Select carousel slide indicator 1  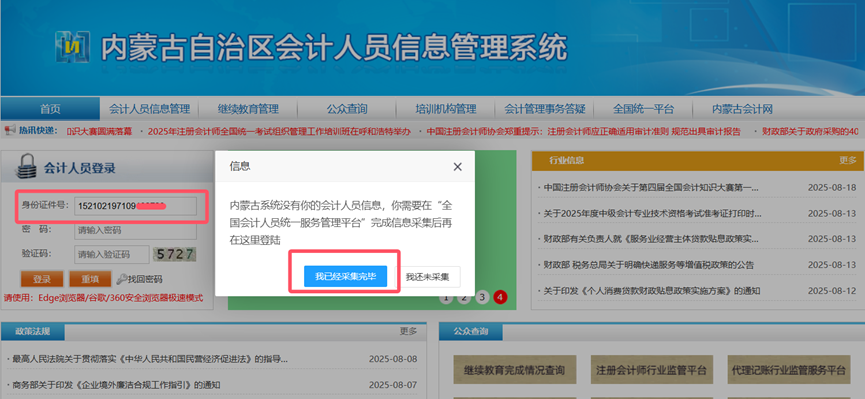(446, 297)
